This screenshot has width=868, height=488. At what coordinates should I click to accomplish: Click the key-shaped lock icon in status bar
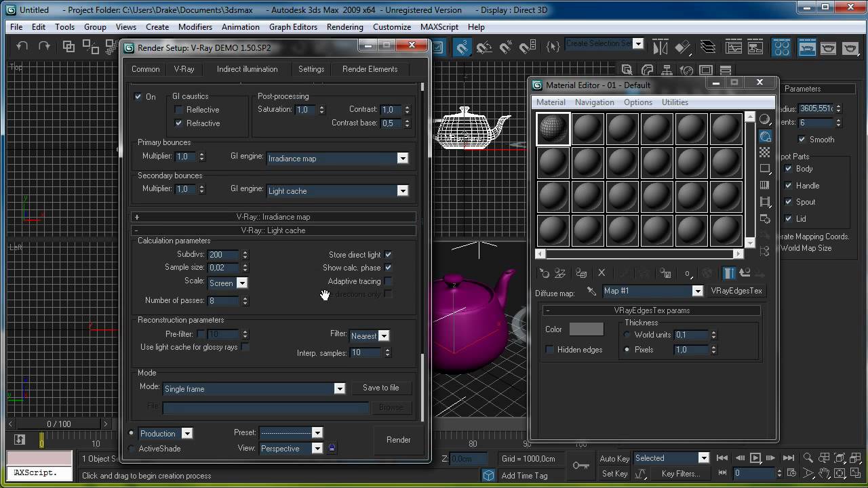tap(580, 466)
